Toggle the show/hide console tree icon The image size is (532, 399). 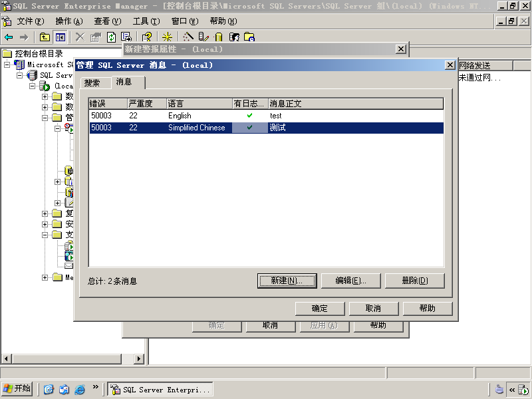pyautogui.click(x=61, y=37)
